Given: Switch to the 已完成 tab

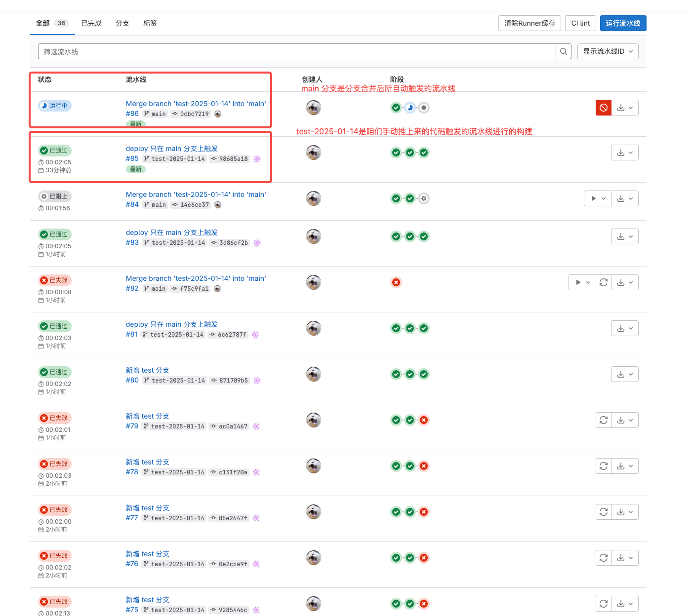Looking at the screenshot, I should [91, 23].
